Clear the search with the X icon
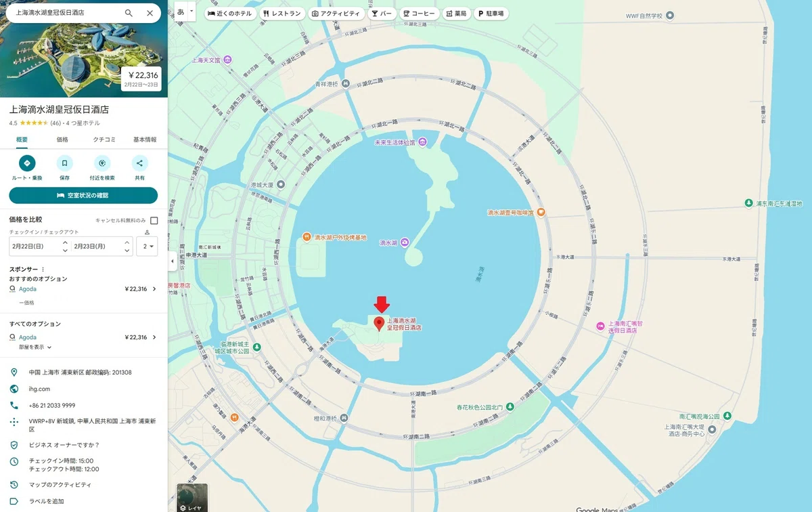Viewport: 812px width, 512px height. (150, 13)
